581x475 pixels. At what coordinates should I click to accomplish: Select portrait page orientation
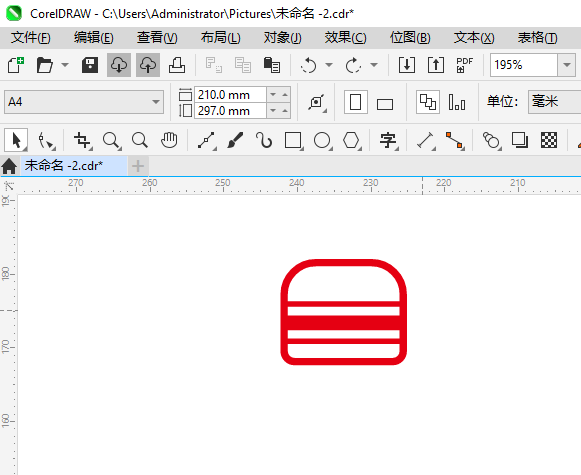coord(356,102)
